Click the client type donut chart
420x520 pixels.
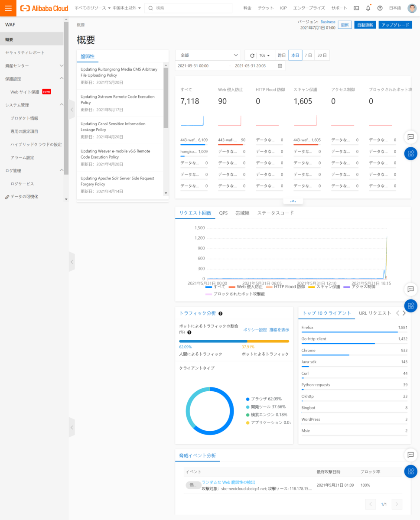click(210, 411)
